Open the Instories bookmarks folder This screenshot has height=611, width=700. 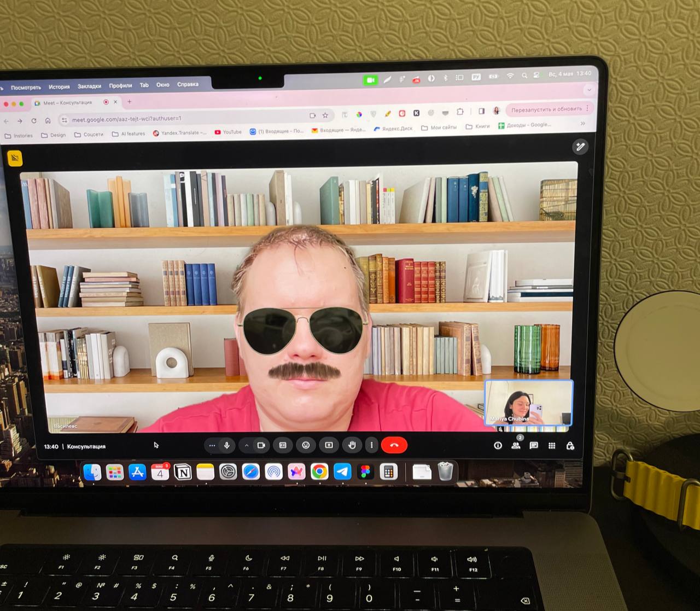point(19,136)
